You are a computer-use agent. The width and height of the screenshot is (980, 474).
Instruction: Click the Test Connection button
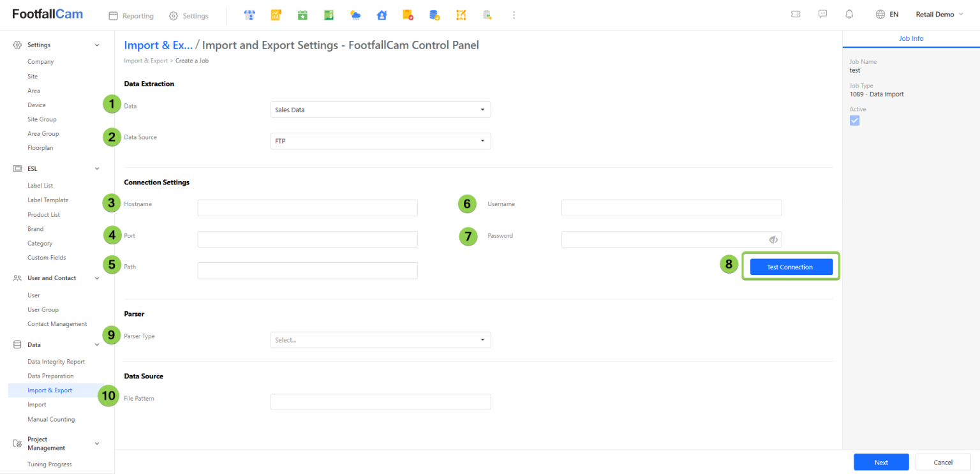(x=791, y=267)
